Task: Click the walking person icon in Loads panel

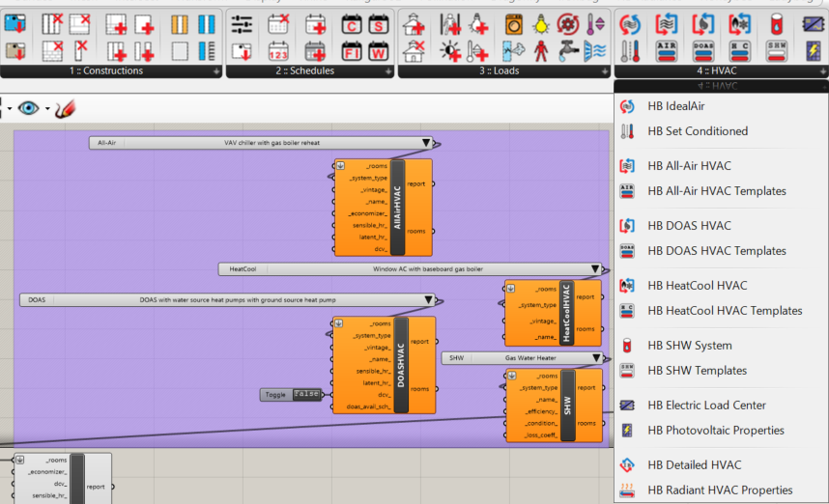Action: click(x=541, y=51)
